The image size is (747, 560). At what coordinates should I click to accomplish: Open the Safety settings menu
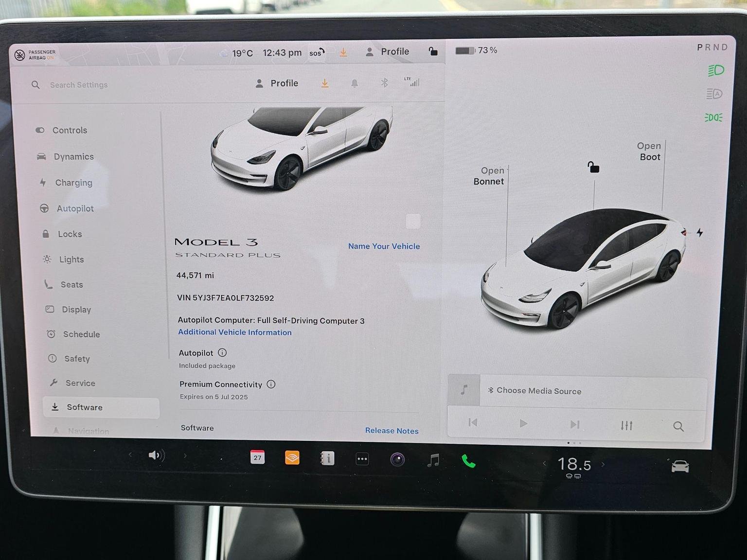69,358
